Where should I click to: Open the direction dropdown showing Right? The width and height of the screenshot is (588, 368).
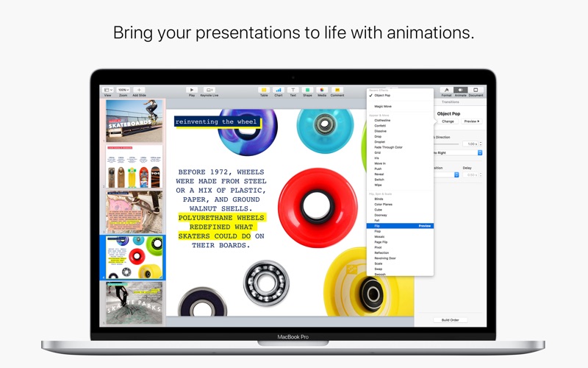(458, 153)
